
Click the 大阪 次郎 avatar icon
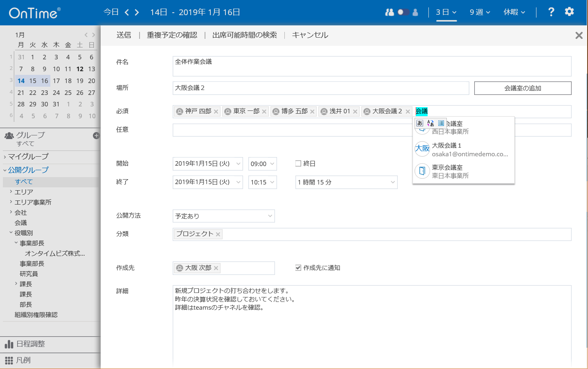pos(179,268)
